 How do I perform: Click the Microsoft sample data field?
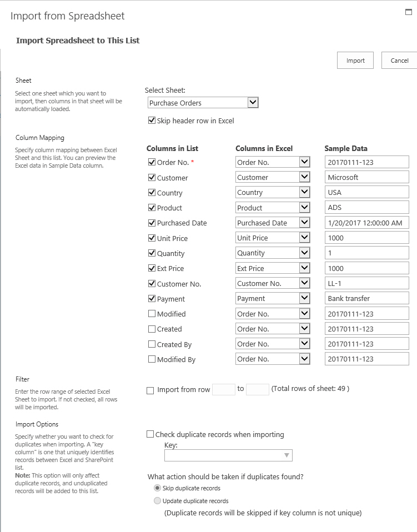[366, 177]
